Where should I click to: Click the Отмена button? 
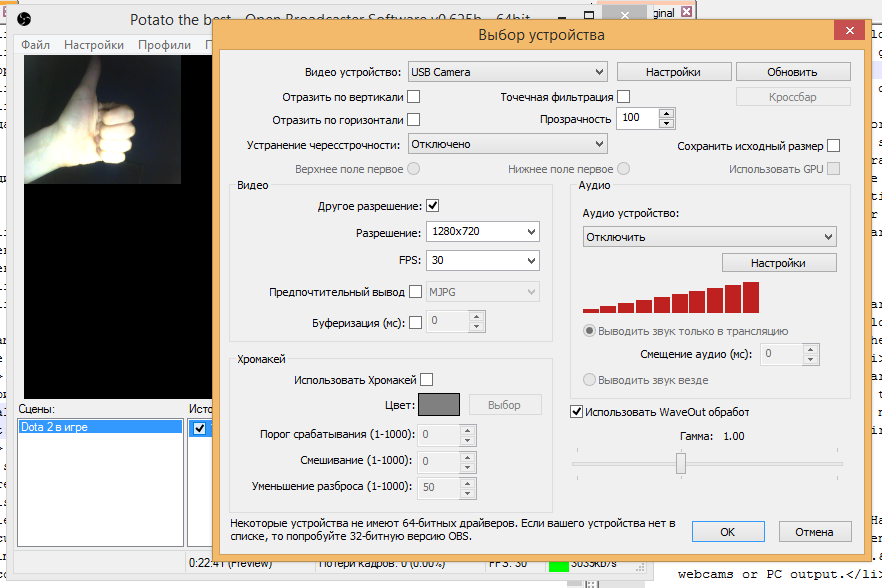point(814,532)
